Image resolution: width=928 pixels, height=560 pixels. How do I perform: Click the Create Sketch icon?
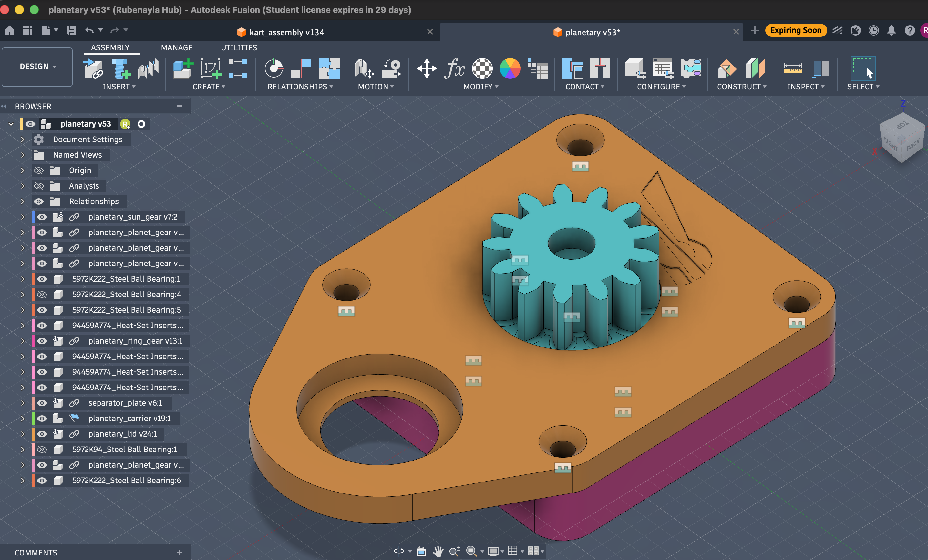[x=210, y=68]
